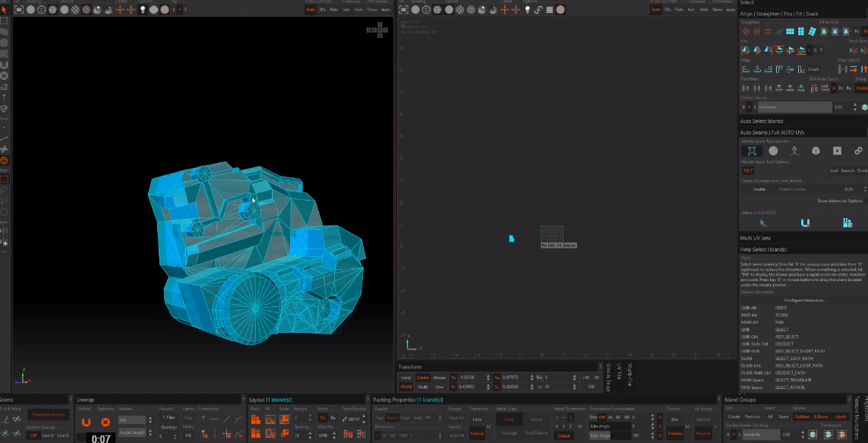Select the Pelt seam tool icon

pyautogui.click(x=751, y=151)
